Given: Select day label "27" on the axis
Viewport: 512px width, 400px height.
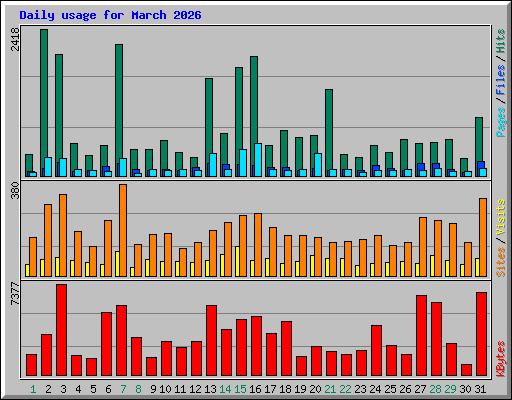Looking at the screenshot, I should 420,389.
